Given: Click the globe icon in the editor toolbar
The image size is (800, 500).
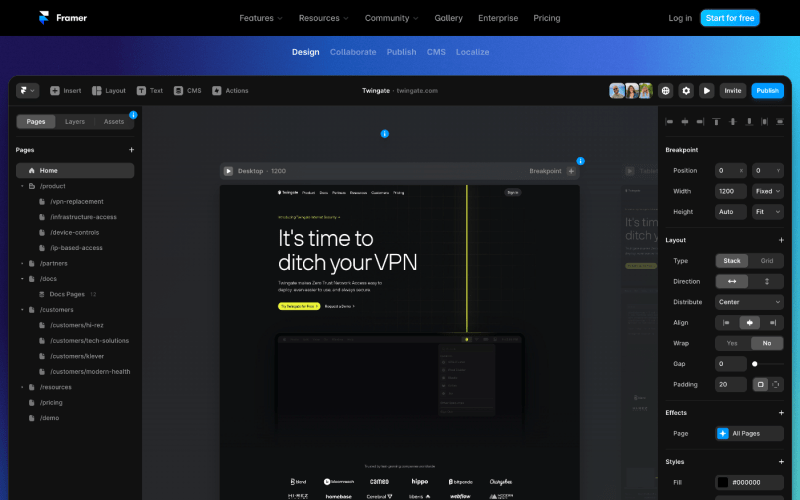Looking at the screenshot, I should tap(665, 91).
